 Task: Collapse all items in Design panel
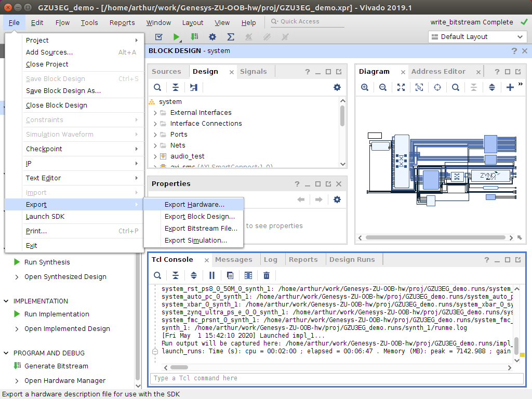[x=176, y=87]
